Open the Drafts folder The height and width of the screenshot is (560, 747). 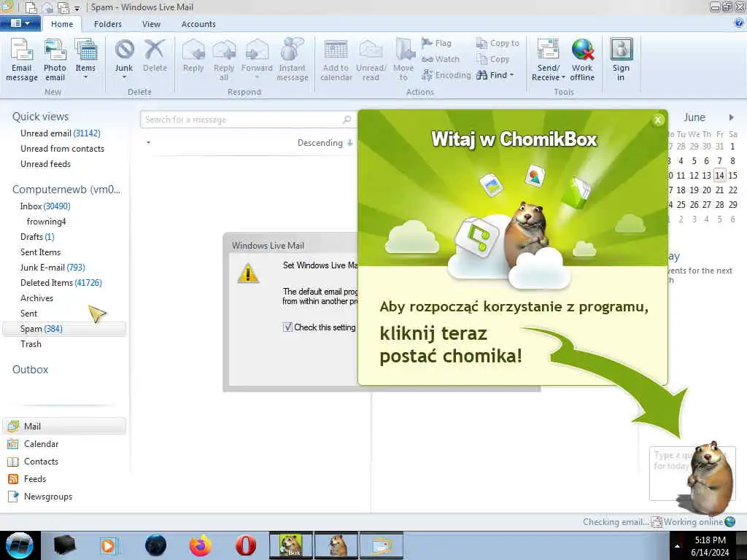[x=37, y=237]
